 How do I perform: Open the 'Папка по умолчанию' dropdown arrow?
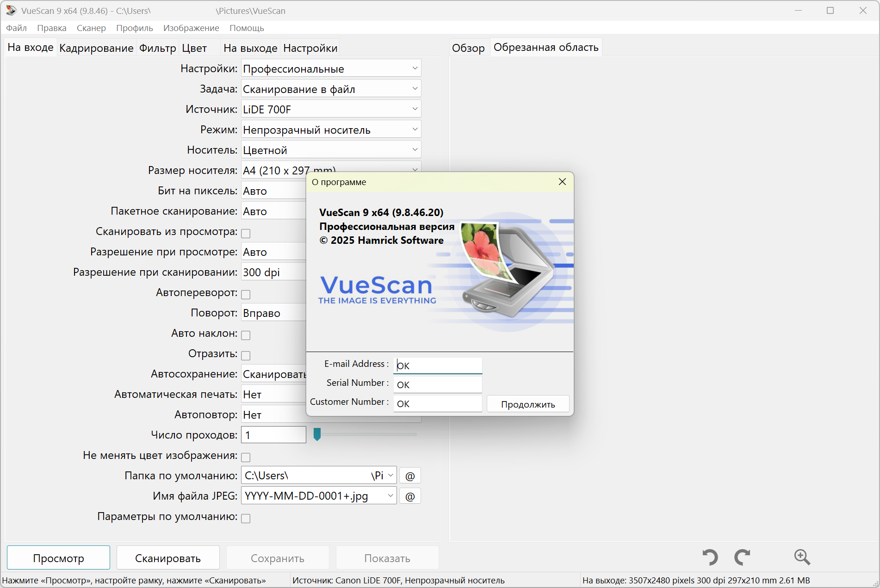(x=390, y=476)
